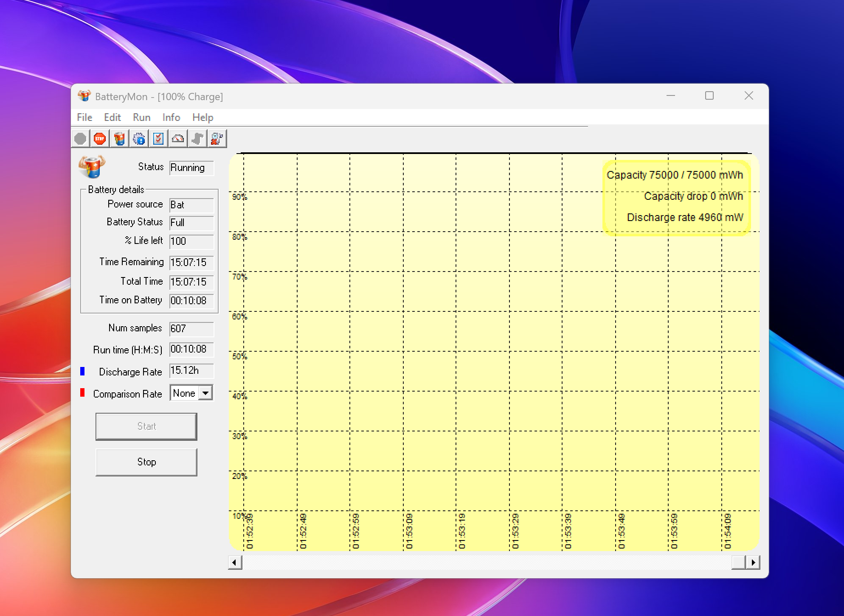
Task: Open the File menu
Action: click(x=84, y=118)
